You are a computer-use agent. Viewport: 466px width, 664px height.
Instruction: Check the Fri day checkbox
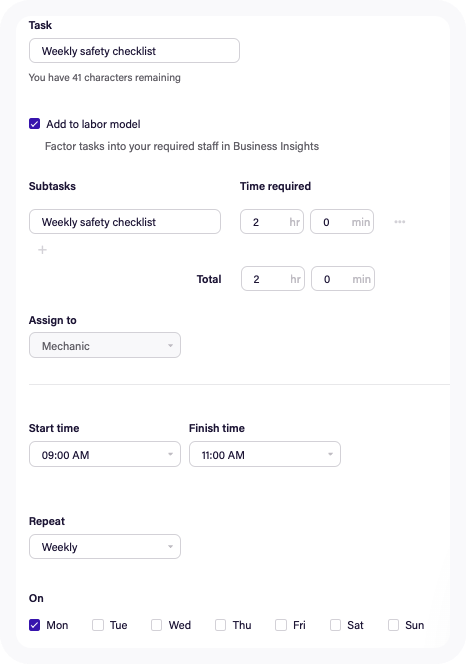[281, 625]
